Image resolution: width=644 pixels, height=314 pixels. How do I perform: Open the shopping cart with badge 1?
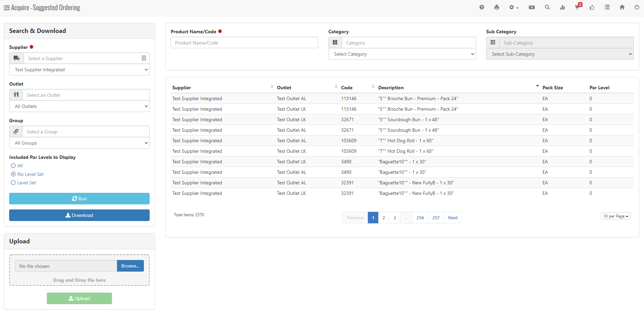pos(578,6)
